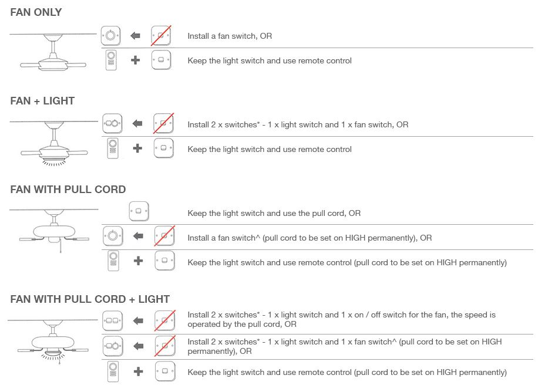Click the two-switch icon beside 'on / off switch for the fan'

[113, 320]
